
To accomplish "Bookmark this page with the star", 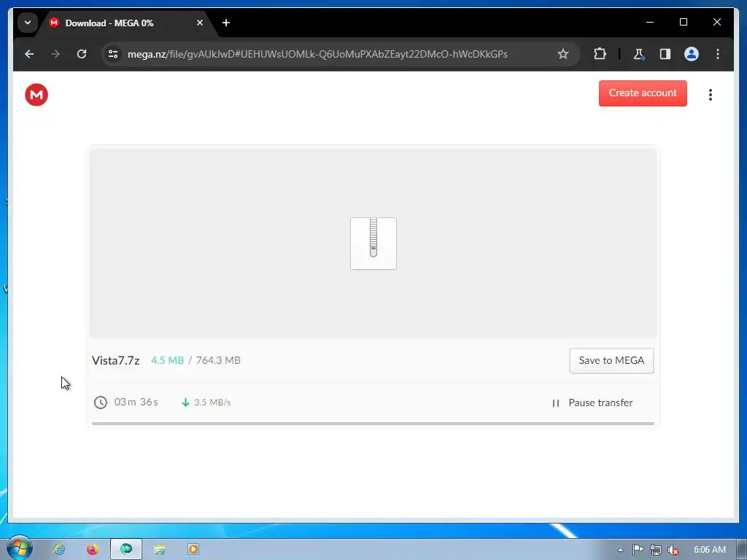I will click(x=563, y=54).
